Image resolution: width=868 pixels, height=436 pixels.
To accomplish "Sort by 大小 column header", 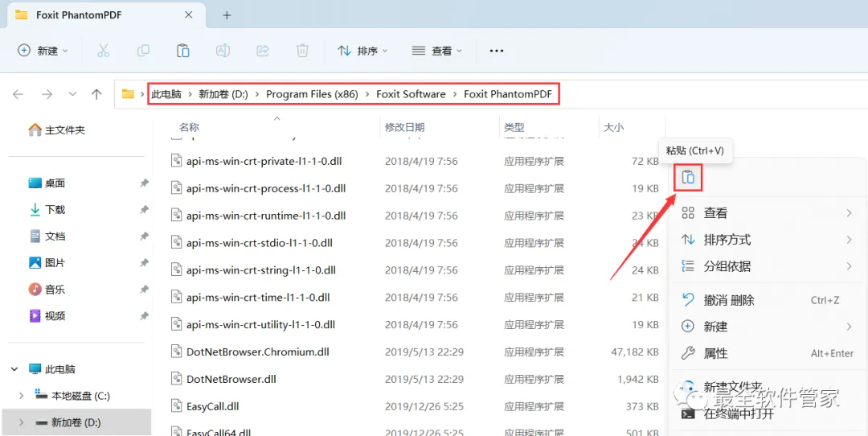I will [613, 127].
